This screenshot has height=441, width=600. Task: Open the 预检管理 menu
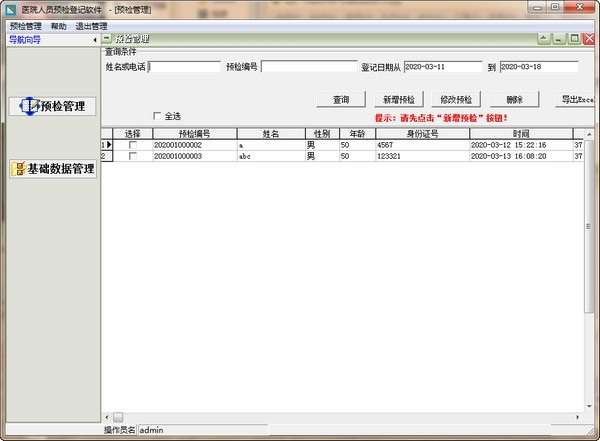[x=26, y=26]
